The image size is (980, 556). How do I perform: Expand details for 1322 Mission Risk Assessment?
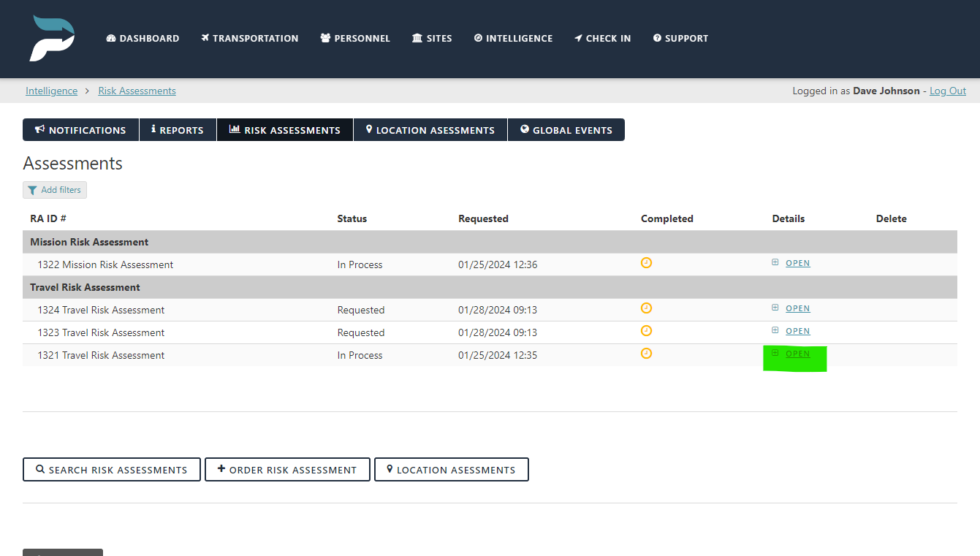click(x=775, y=262)
